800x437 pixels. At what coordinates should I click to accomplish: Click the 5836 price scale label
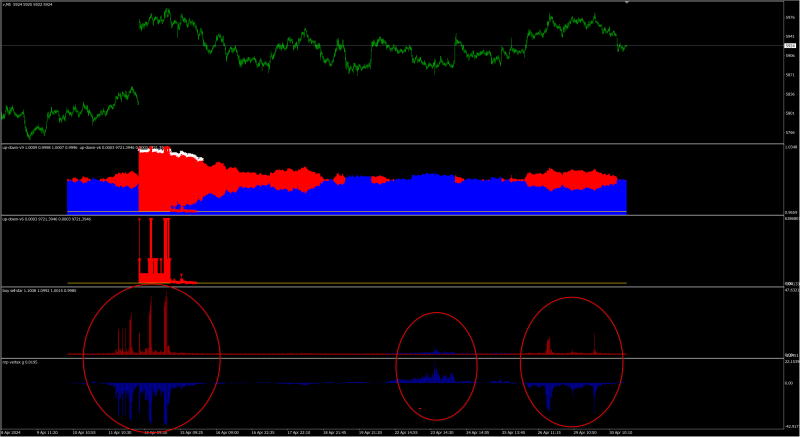pos(790,94)
